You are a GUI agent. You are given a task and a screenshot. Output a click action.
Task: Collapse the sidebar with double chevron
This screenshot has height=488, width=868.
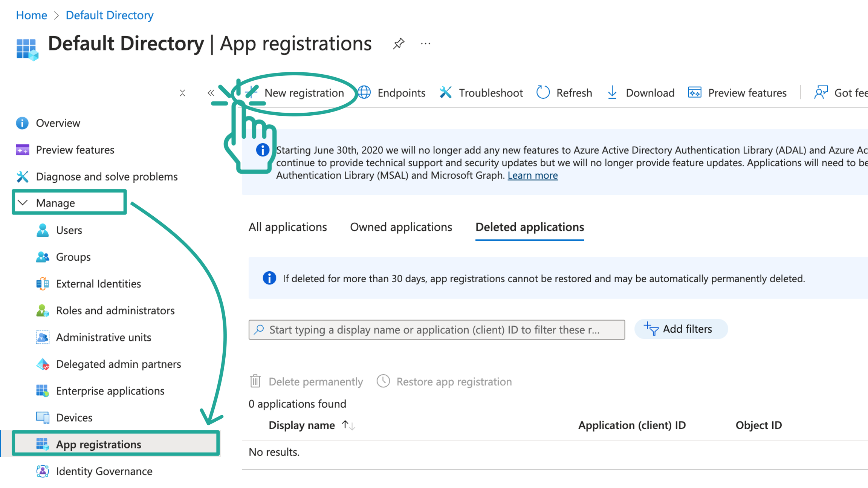pyautogui.click(x=211, y=93)
